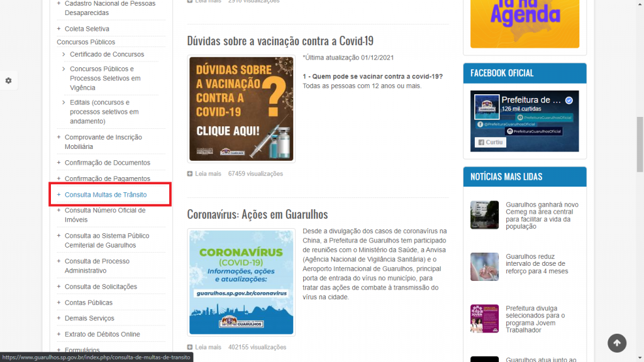
Task: Click the Prefeitura Facebook page avatar
Action: (487, 107)
